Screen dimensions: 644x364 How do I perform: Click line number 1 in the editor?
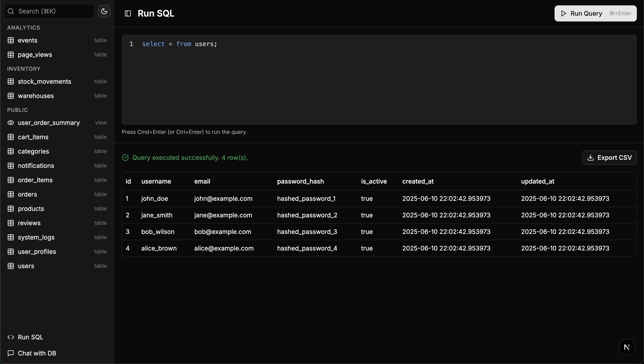(131, 44)
